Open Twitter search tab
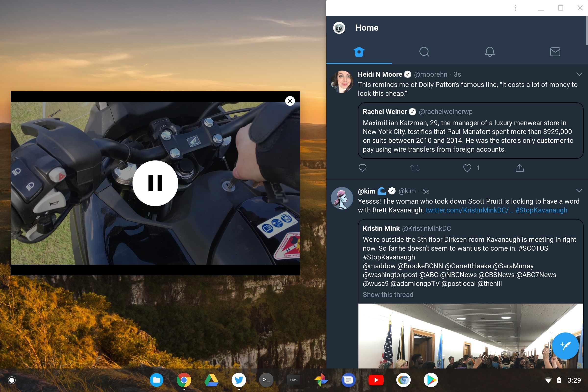The image size is (588, 392). (424, 52)
